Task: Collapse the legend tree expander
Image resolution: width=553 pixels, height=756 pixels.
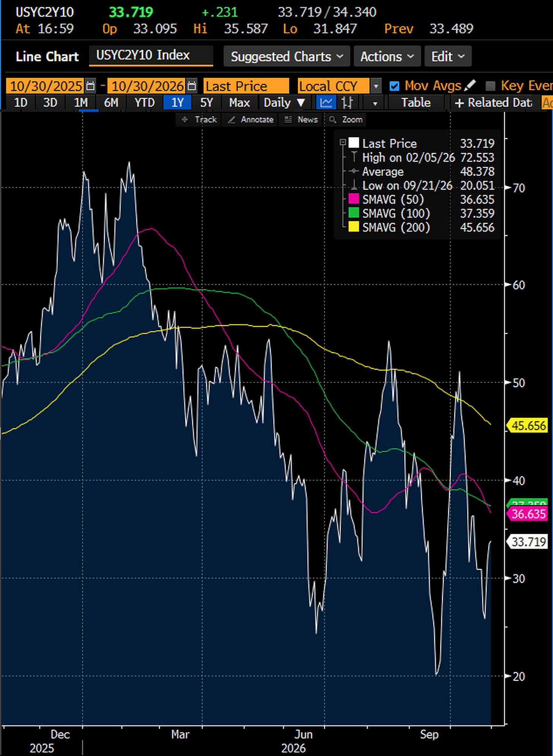Action: click(343, 142)
